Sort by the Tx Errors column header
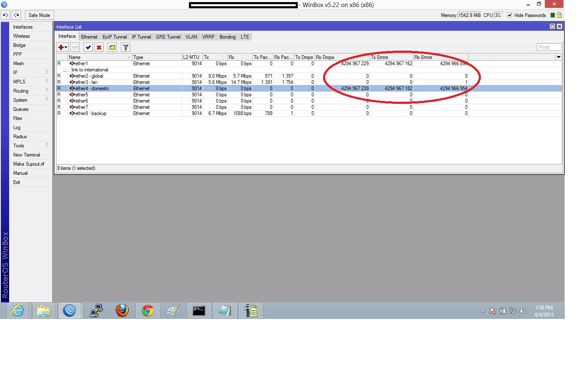The width and height of the screenshot is (588, 392). click(392, 57)
